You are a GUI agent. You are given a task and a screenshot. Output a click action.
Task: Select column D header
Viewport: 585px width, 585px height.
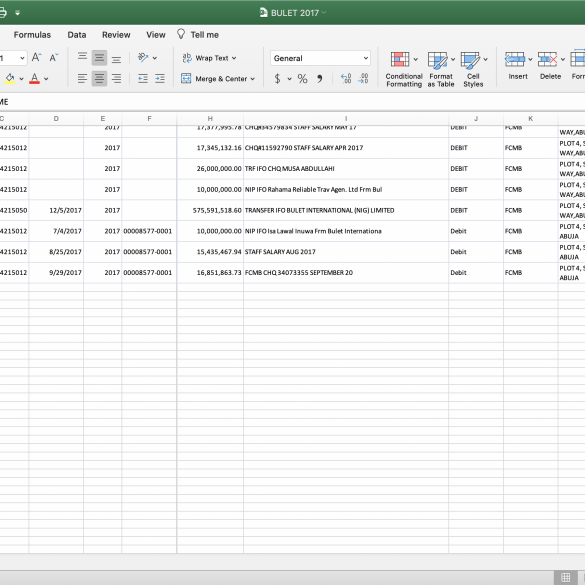click(56, 119)
